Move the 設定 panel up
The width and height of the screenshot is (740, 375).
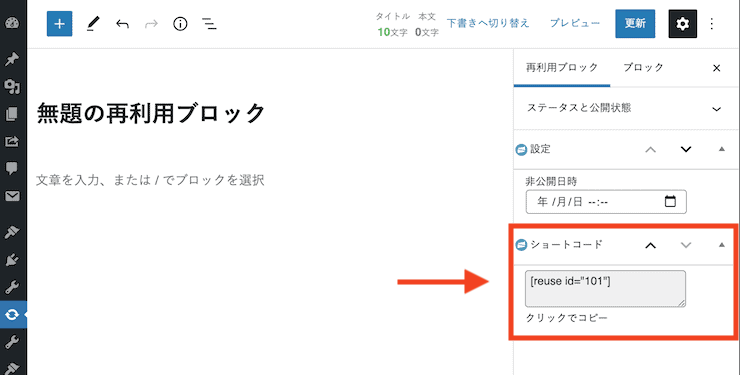click(x=650, y=150)
